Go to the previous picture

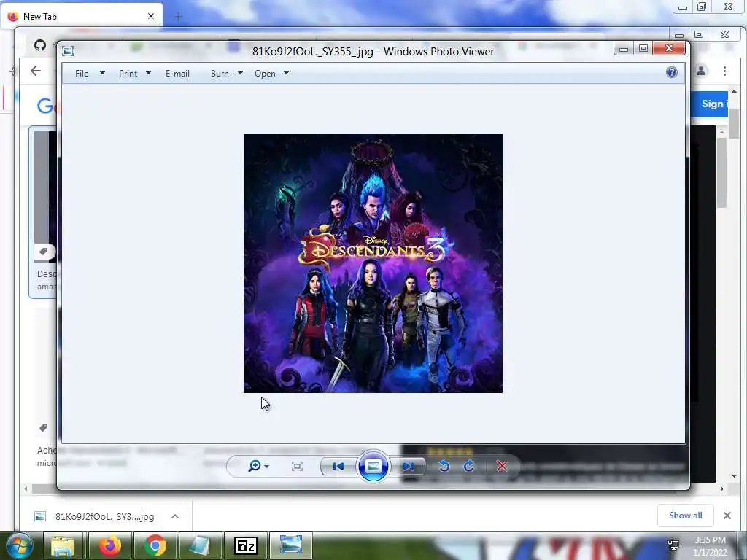(x=338, y=466)
